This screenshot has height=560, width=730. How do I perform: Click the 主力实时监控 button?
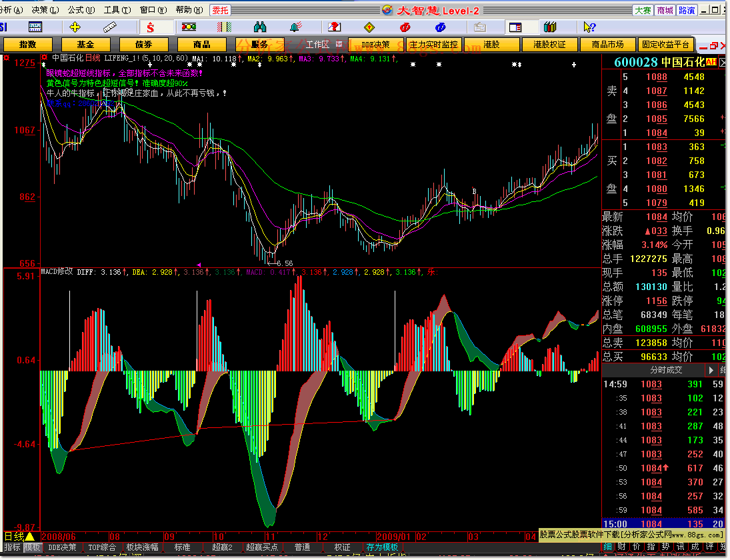click(x=433, y=45)
